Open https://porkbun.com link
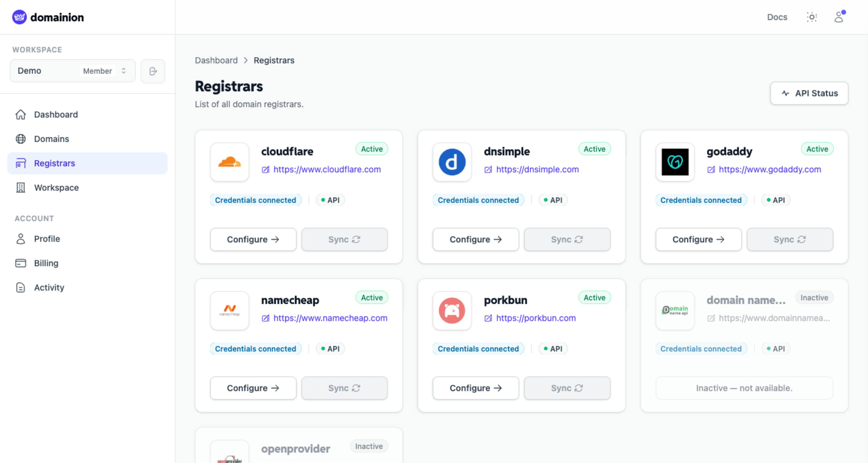 536,318
